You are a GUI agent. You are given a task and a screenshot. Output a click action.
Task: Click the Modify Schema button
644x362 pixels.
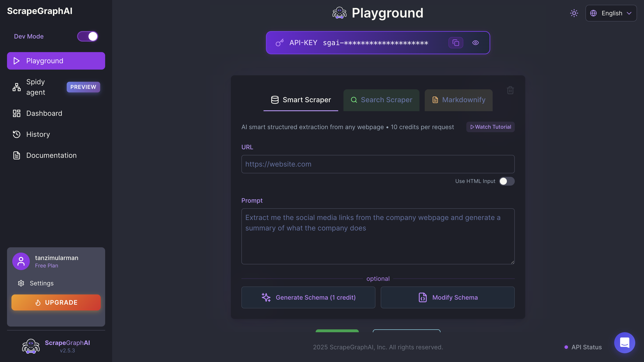448,297
